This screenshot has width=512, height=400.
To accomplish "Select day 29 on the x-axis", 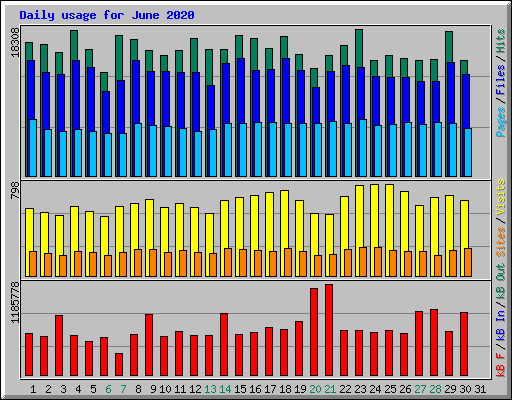I will (450, 389).
